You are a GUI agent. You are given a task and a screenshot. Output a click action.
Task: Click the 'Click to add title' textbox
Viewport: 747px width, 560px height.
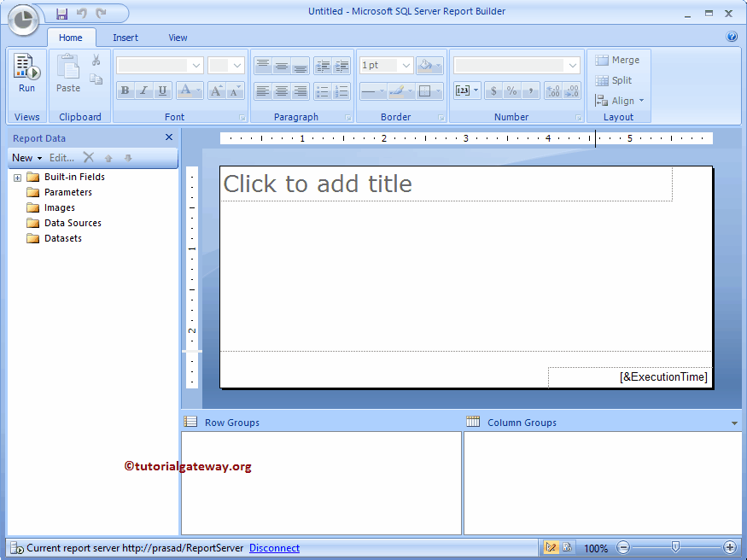tap(446, 184)
